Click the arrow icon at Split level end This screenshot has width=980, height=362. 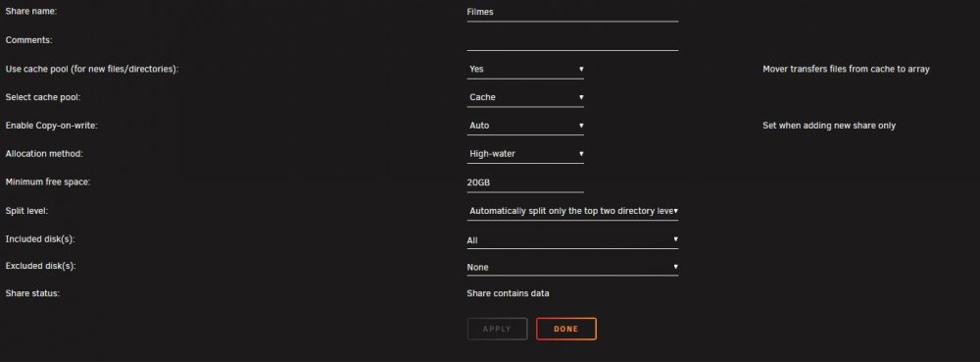(676, 211)
